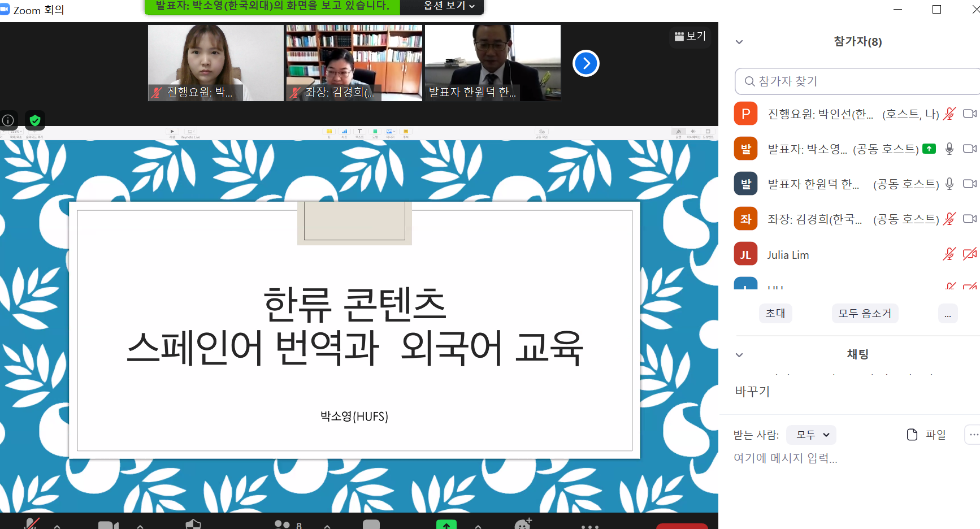980x529 pixels.
Task: Click the slide title 한류 콘텐츠
Action: point(355,305)
